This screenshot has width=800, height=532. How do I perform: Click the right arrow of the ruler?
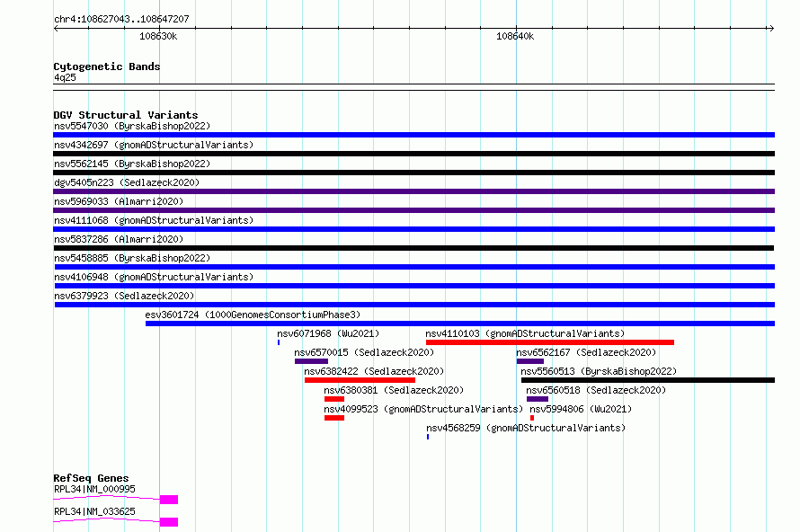771,28
